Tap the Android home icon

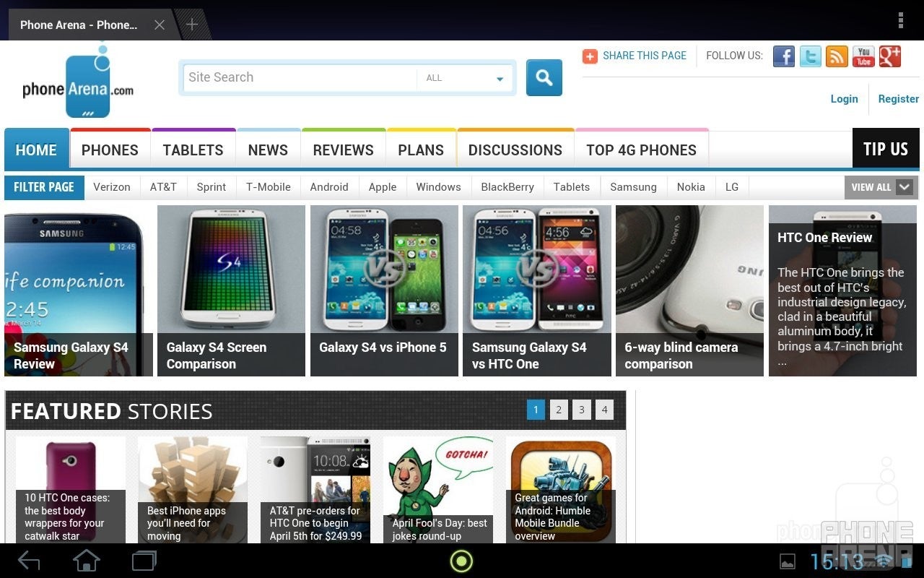pos(87,561)
